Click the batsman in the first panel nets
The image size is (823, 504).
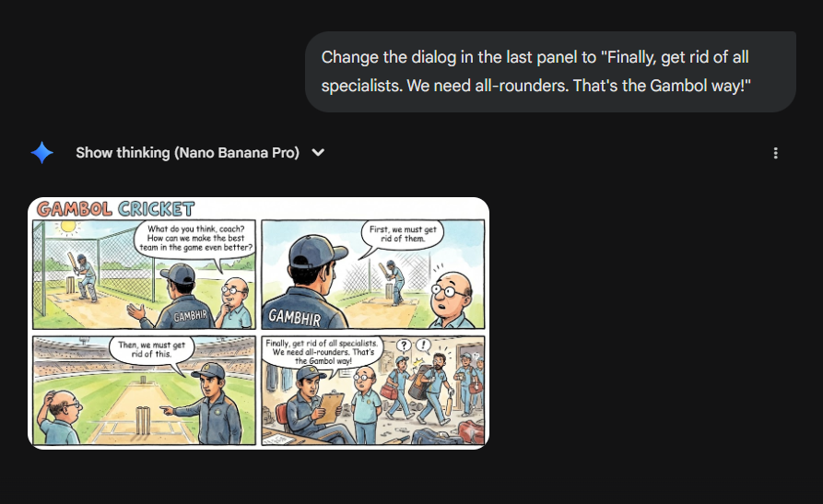pos(84,276)
